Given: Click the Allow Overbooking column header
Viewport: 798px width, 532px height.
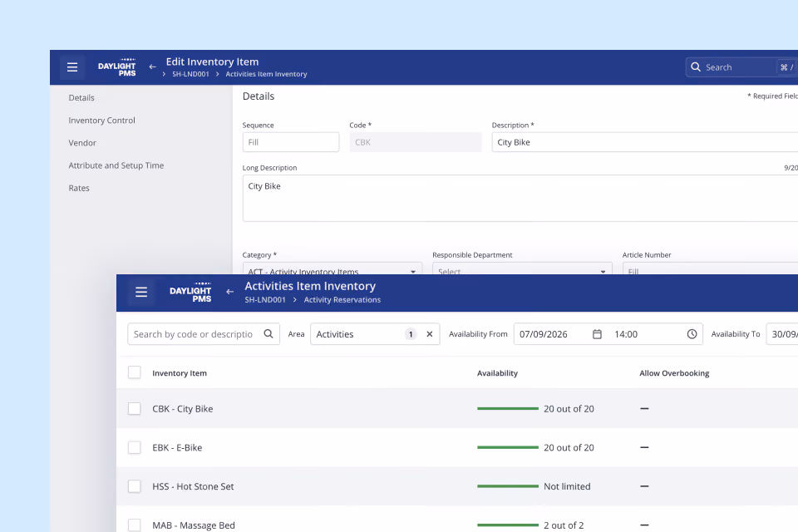Looking at the screenshot, I should coord(674,373).
